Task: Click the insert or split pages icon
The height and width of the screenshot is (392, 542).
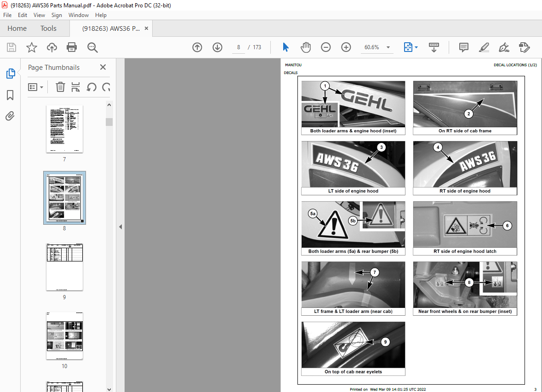Action: [x=75, y=87]
